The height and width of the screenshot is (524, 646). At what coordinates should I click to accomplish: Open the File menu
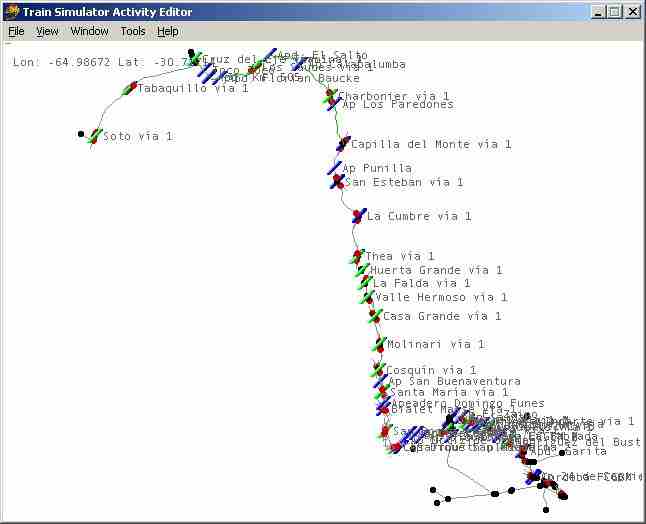coord(16,31)
